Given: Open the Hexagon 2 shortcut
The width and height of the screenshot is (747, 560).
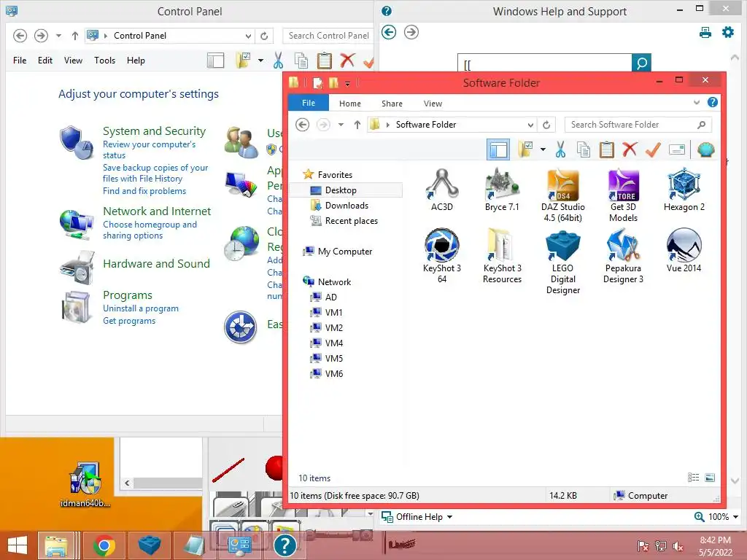Looking at the screenshot, I should tap(684, 190).
